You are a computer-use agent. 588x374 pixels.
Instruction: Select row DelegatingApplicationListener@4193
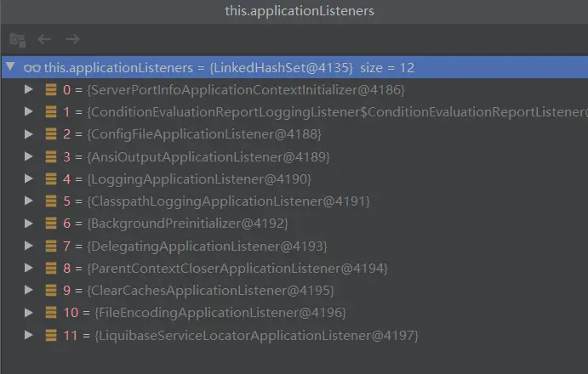click(294, 246)
